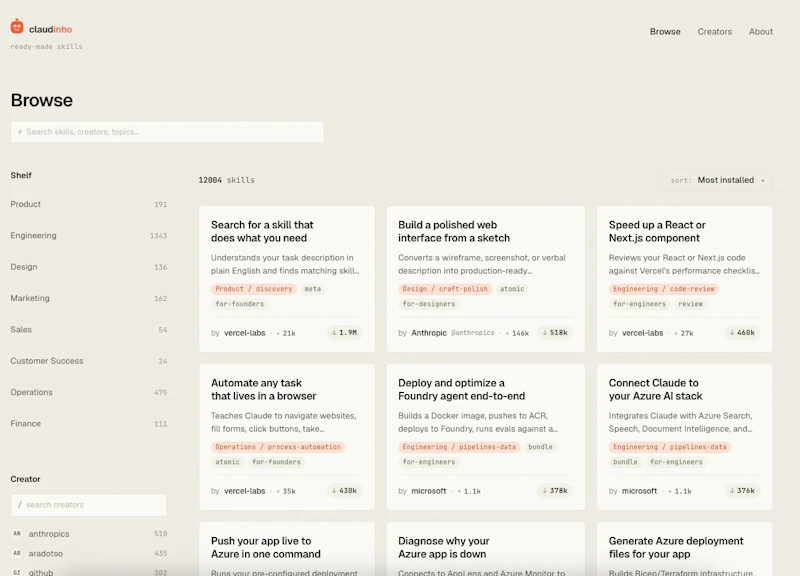
Task: Click the 518k installs badge
Action: click(x=555, y=333)
